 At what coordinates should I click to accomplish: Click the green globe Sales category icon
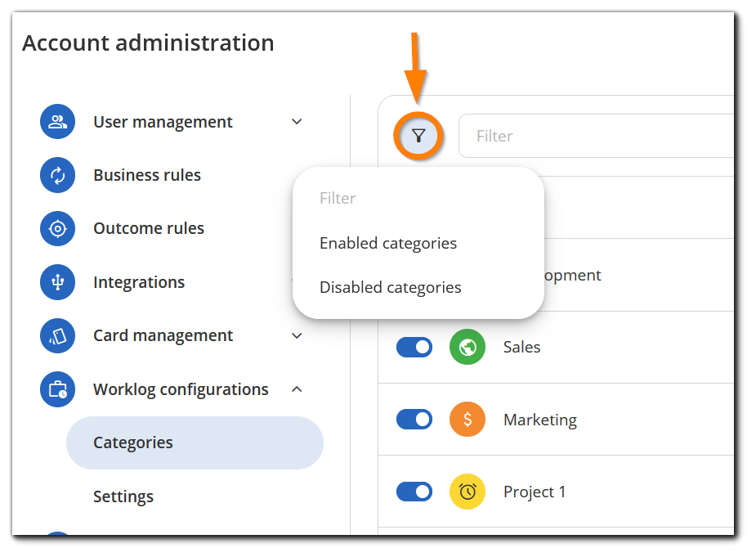point(467,347)
